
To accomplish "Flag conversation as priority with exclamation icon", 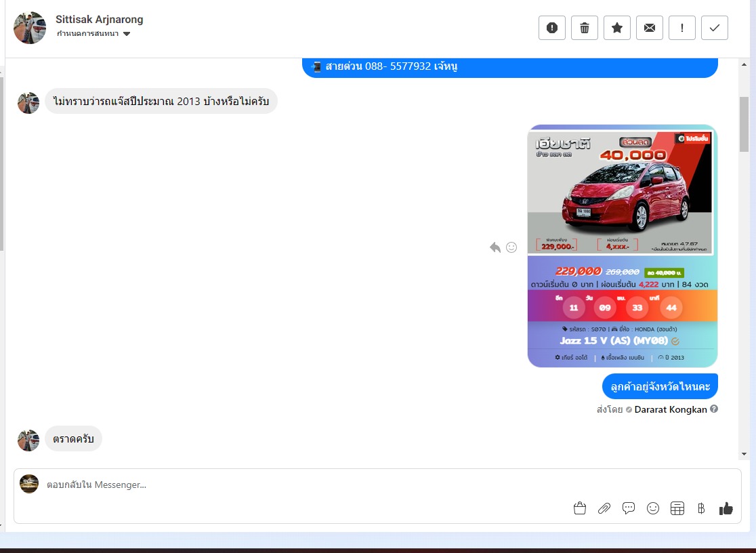I will click(681, 28).
